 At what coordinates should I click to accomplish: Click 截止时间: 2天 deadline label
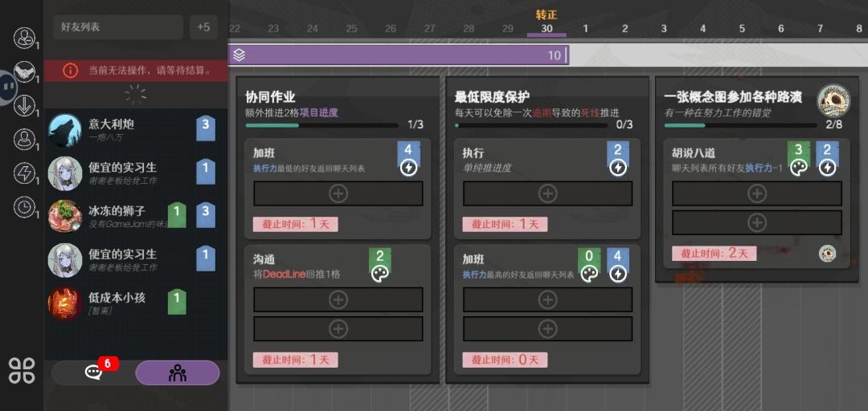[714, 254]
